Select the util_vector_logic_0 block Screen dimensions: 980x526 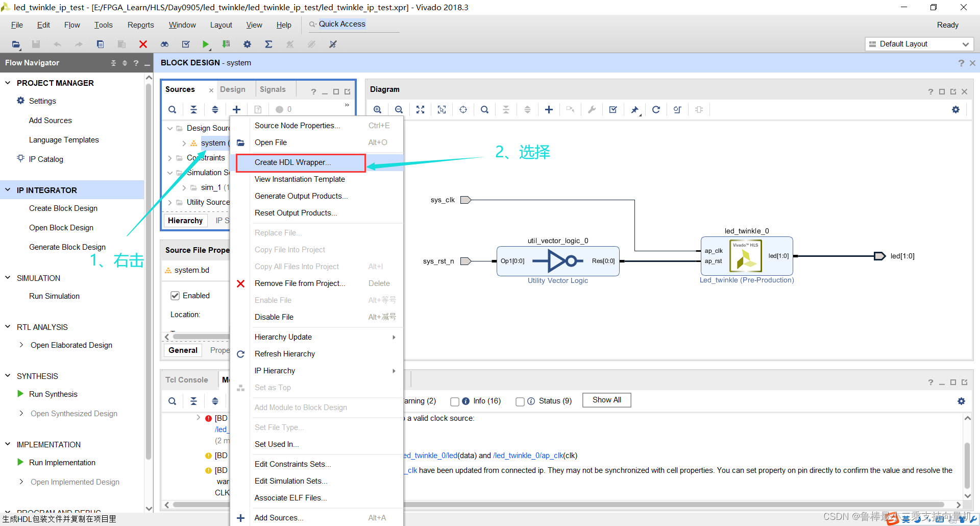pos(558,261)
